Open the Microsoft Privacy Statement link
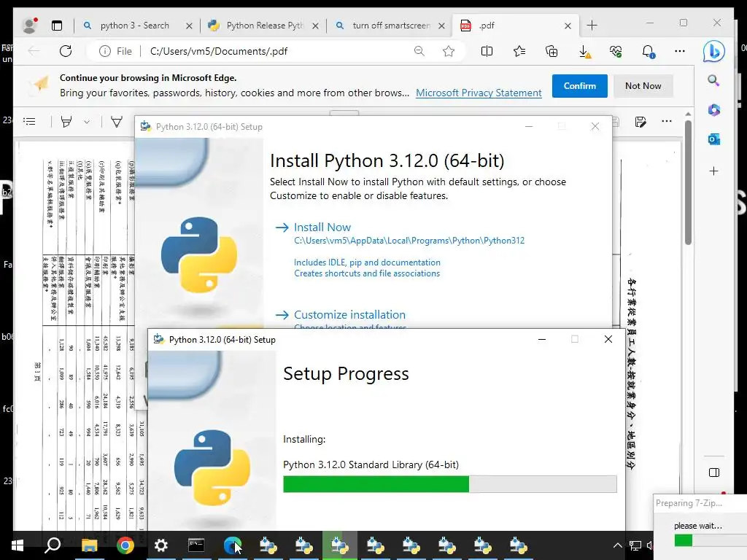The image size is (747, 560). [x=479, y=93]
